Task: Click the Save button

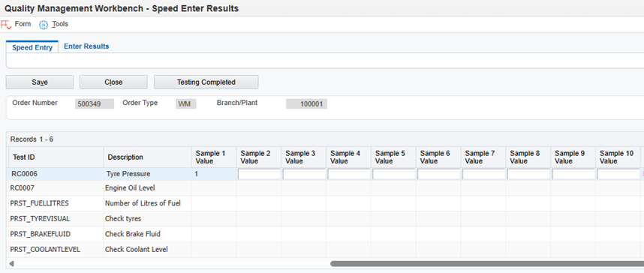Action: click(40, 82)
